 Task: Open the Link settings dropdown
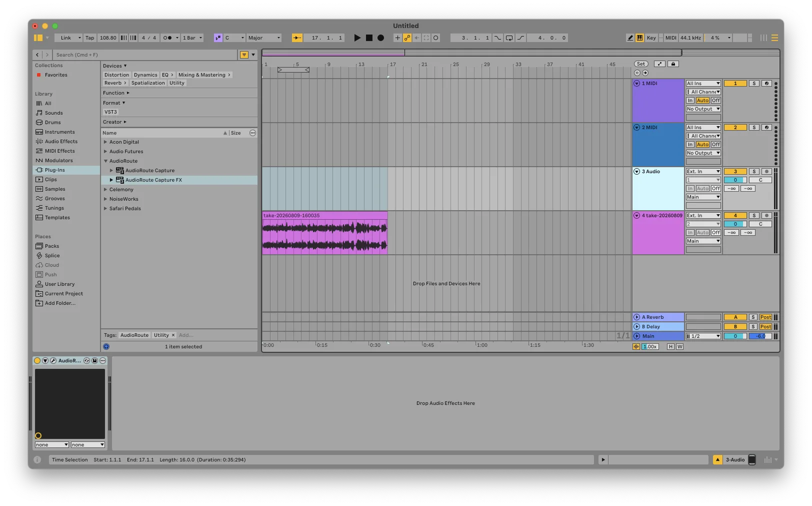coord(69,38)
